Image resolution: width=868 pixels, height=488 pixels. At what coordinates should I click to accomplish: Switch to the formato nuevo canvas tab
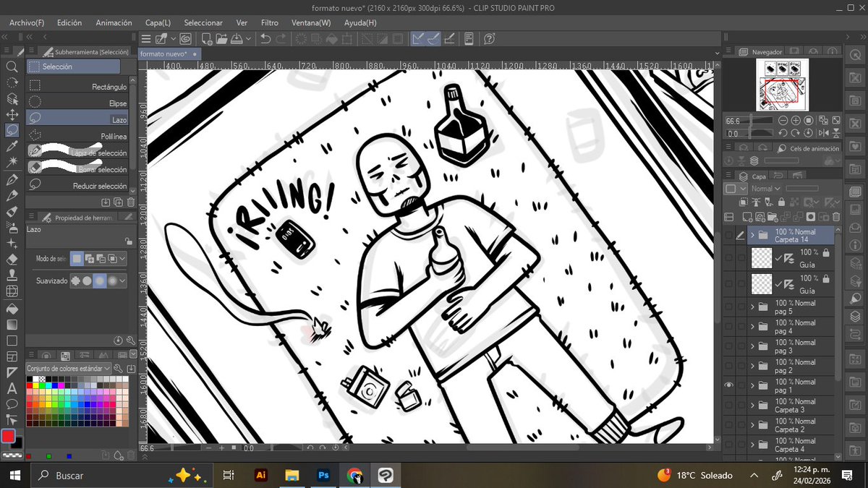[164, 53]
